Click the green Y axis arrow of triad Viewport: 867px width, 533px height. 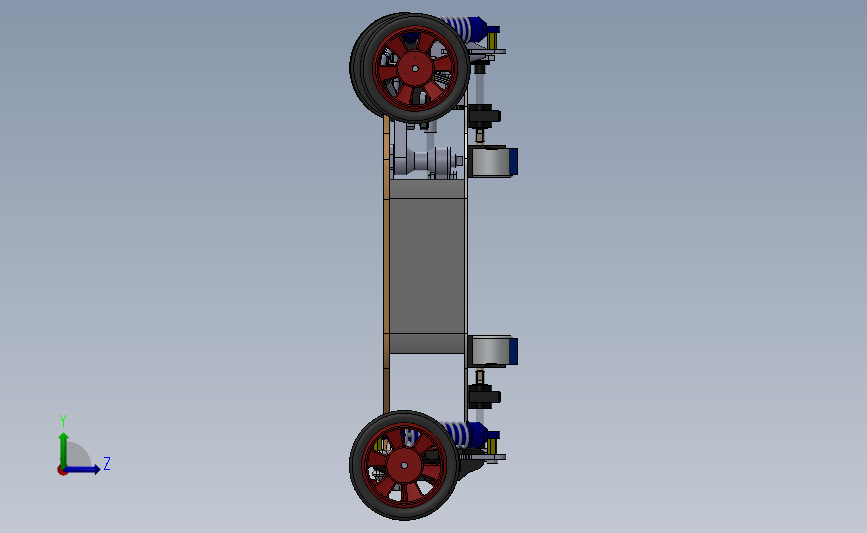coord(64,450)
